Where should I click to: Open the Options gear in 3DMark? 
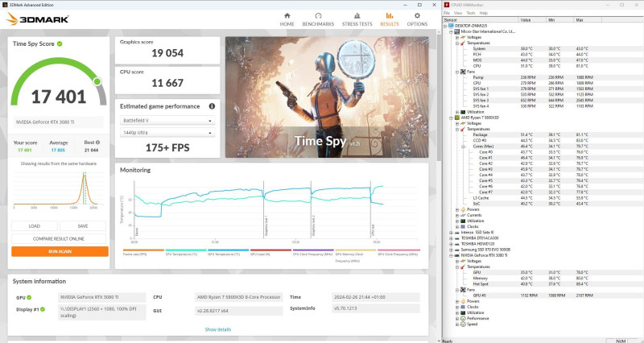pos(417,15)
